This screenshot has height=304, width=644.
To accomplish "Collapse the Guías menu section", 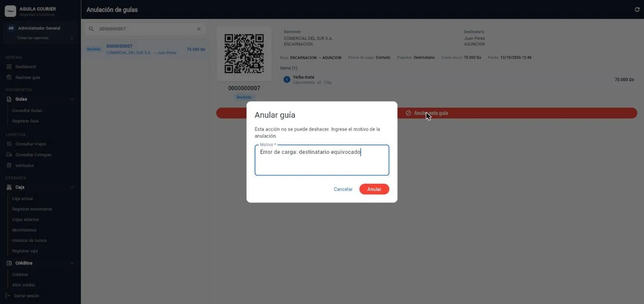I will pyautogui.click(x=72, y=99).
